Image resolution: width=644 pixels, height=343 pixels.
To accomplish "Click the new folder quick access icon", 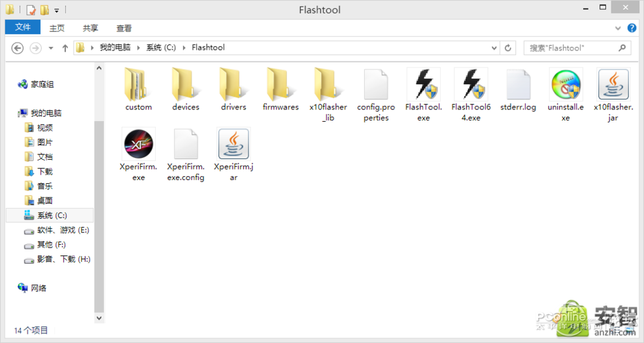I will (x=44, y=9).
